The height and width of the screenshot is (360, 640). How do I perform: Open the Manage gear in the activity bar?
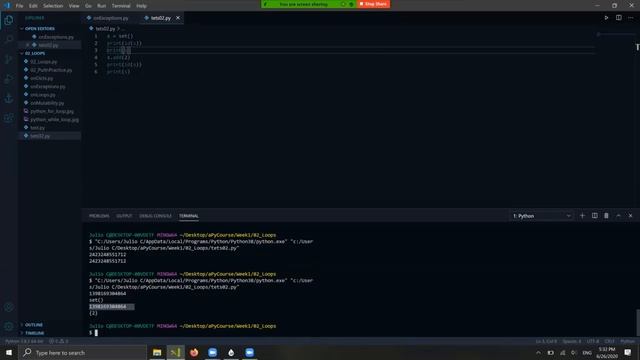click(x=9, y=327)
